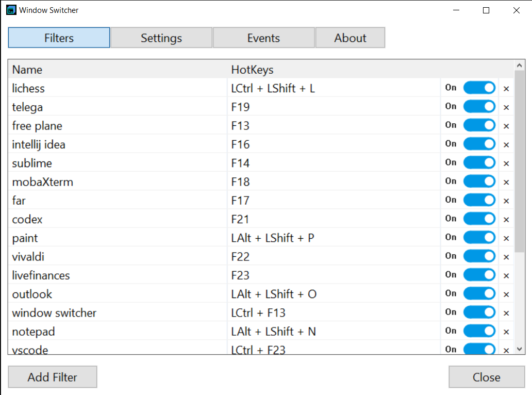This screenshot has height=395, width=532.
Task: Toggle the lichess filter off
Action: pos(479,88)
